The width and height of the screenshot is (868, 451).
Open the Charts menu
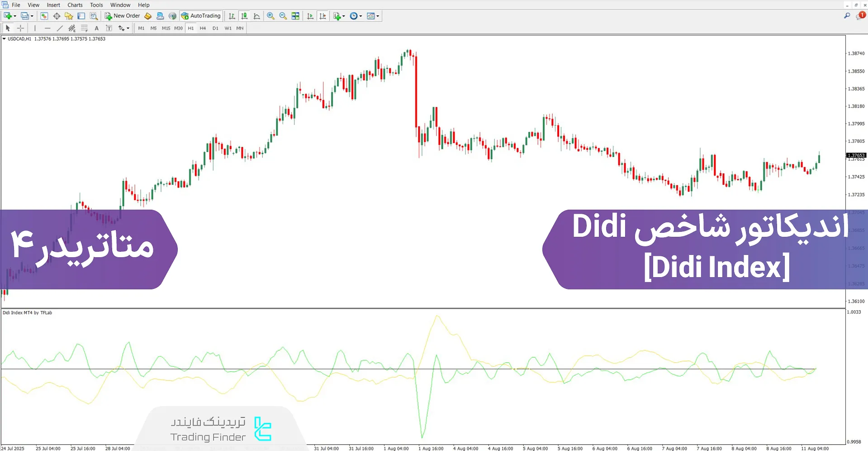[x=74, y=5]
